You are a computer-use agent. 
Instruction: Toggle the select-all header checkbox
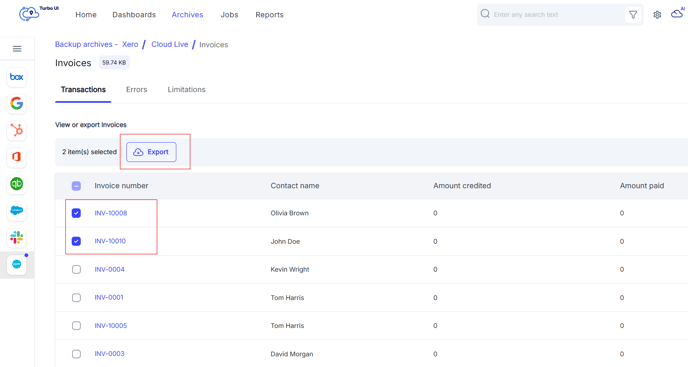point(76,186)
